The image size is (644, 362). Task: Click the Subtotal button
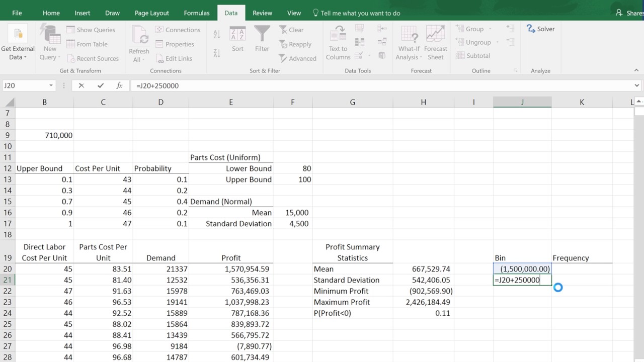(473, 56)
